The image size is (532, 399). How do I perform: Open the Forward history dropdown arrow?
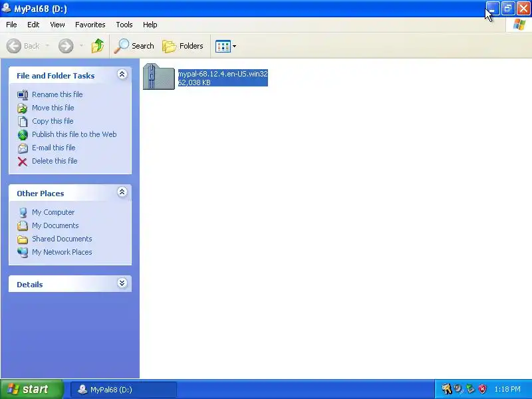click(82, 46)
